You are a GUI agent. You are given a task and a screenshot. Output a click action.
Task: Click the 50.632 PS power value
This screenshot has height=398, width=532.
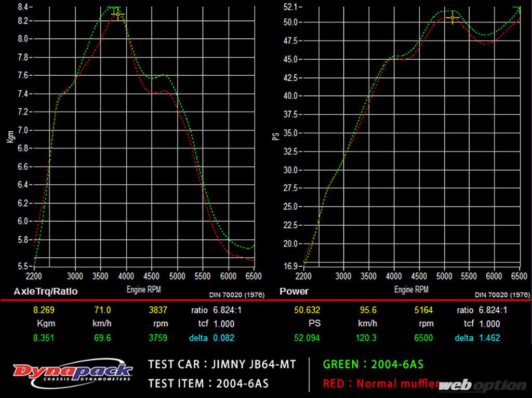point(306,310)
